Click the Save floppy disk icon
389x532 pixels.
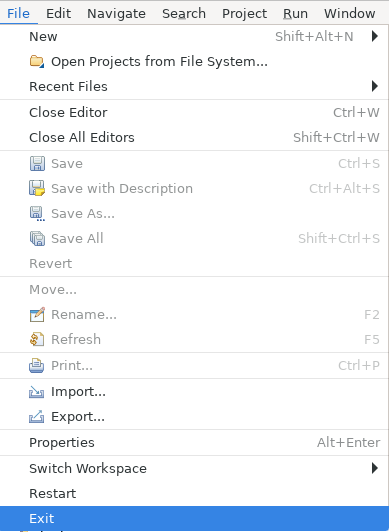37,164
